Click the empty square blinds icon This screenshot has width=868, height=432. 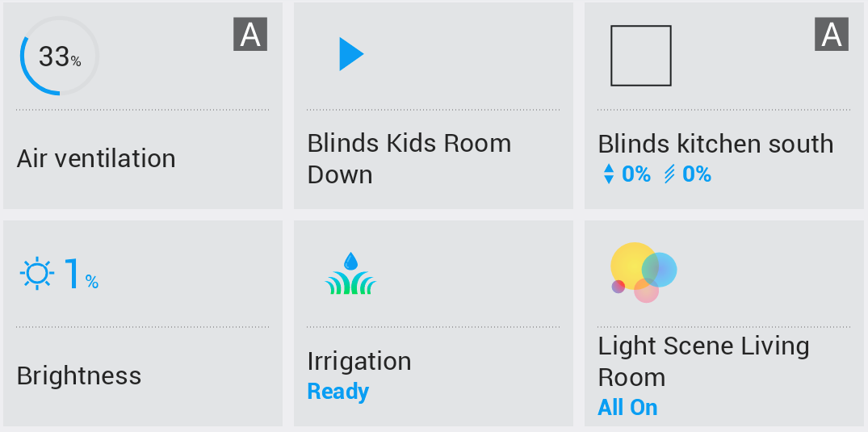640,56
